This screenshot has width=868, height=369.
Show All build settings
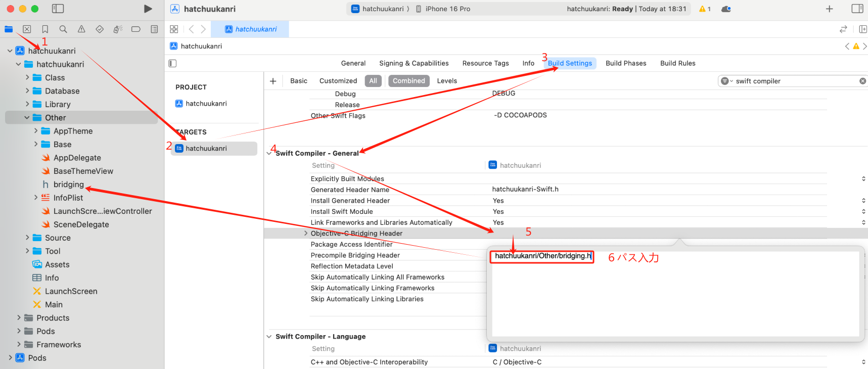click(373, 81)
